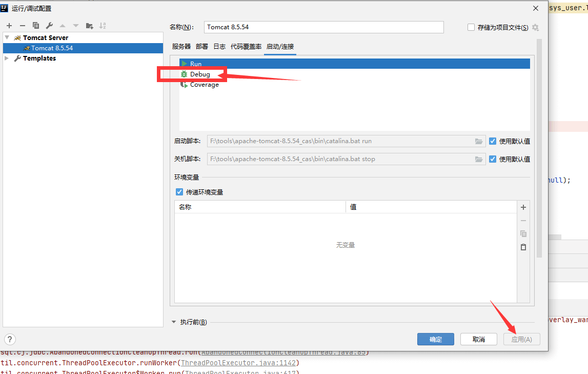Move configuration down arrow
This screenshot has height=374, width=588.
click(76, 26)
